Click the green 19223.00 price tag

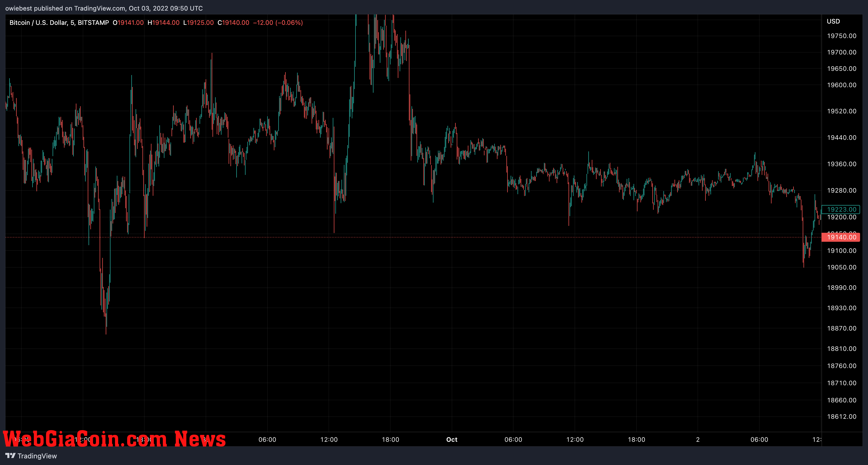click(x=841, y=210)
